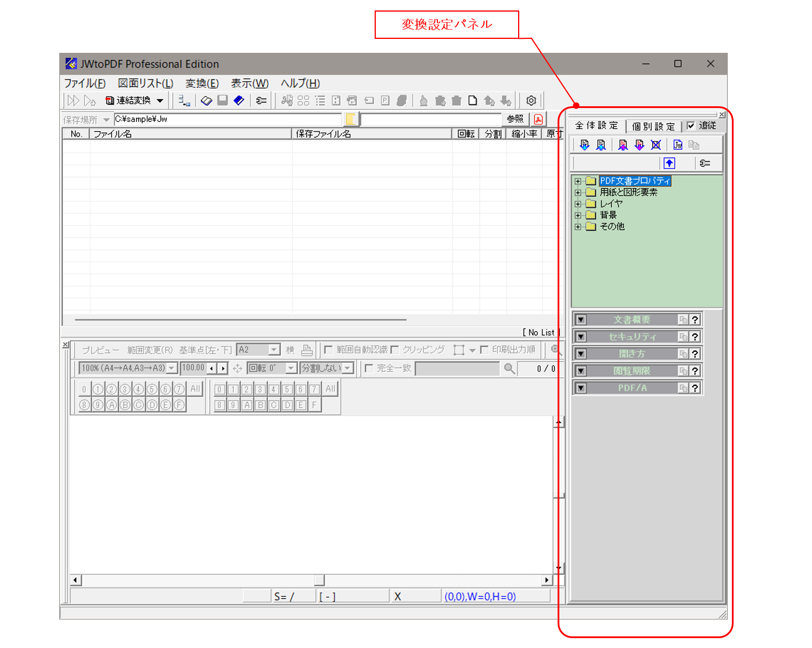Open the 連結変換 dropdown arrow
Screen dimensions: 812x648
pos(160,100)
